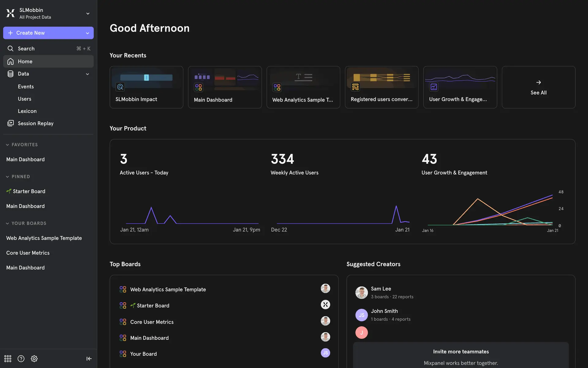Open the settings gear icon

(34, 358)
